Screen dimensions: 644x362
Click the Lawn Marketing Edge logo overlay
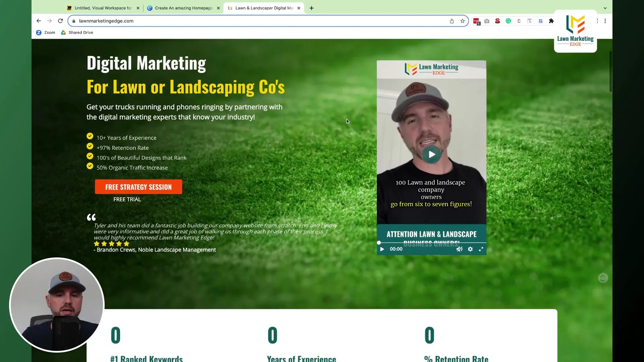click(576, 31)
